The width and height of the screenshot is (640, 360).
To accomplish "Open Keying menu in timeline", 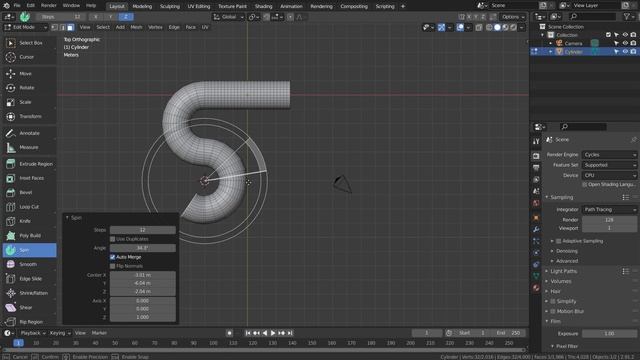I will click(x=60, y=333).
